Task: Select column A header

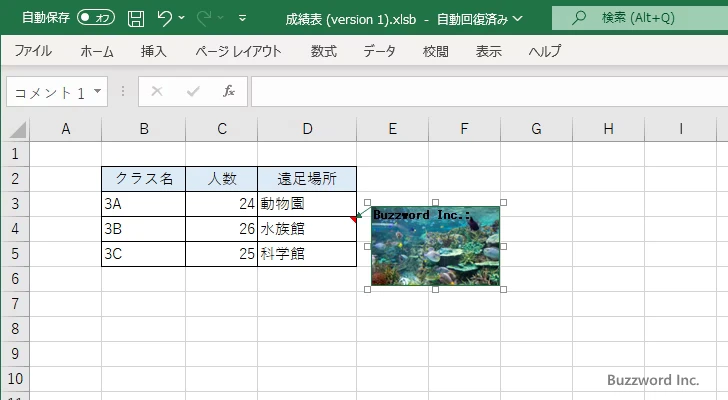Action: click(x=65, y=129)
